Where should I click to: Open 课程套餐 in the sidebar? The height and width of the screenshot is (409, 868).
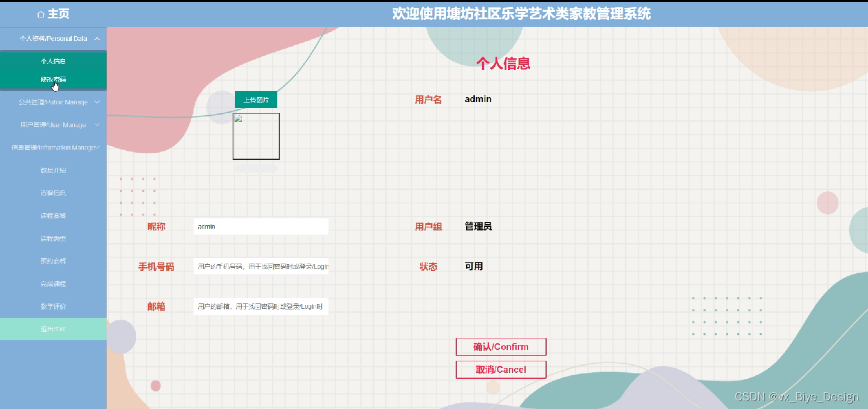tap(53, 215)
